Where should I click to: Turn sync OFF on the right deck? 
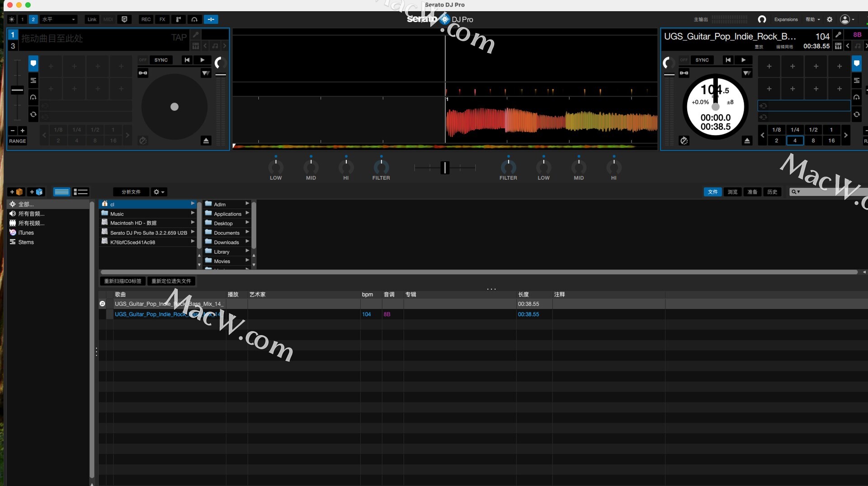click(684, 60)
